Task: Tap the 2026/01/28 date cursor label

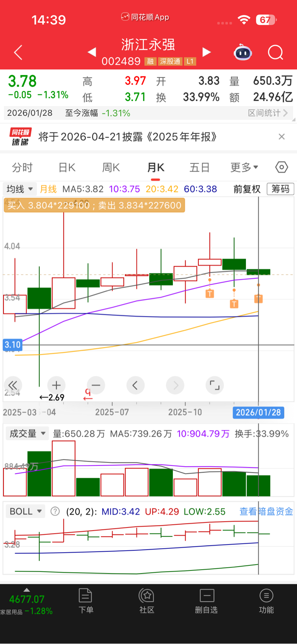Action: 258,412
